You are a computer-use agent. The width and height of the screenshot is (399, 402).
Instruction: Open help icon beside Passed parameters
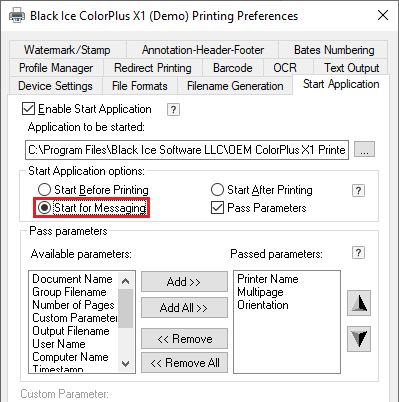358,253
